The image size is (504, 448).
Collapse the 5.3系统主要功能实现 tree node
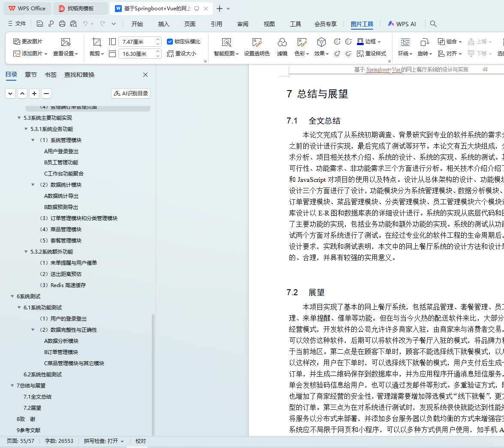19,118
